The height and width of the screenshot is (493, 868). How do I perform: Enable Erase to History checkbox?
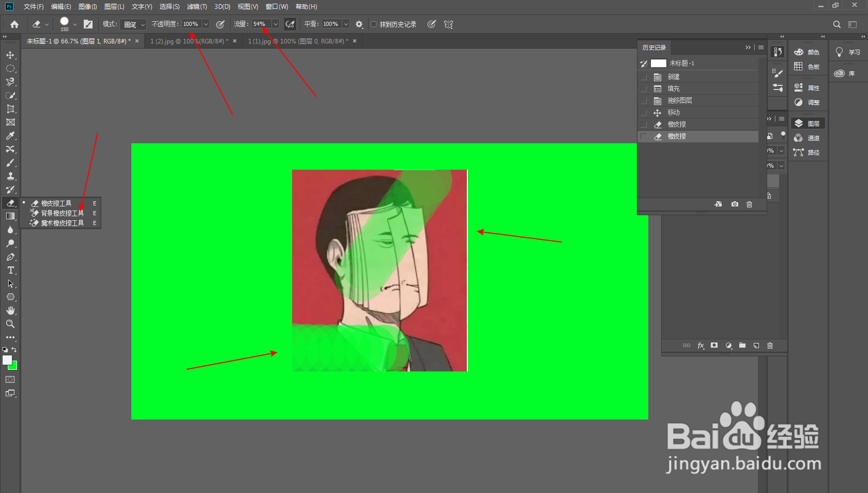374,24
